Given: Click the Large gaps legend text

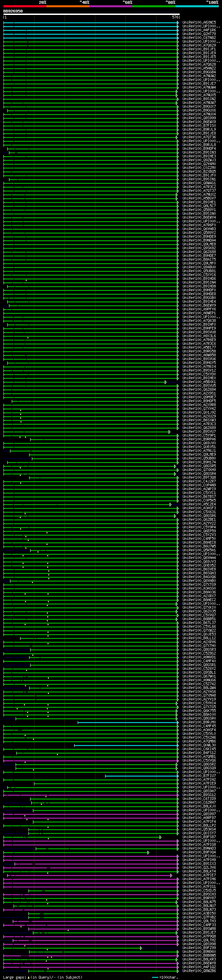Looking at the screenshot, I should pyautogui.click(x=43, y=977).
